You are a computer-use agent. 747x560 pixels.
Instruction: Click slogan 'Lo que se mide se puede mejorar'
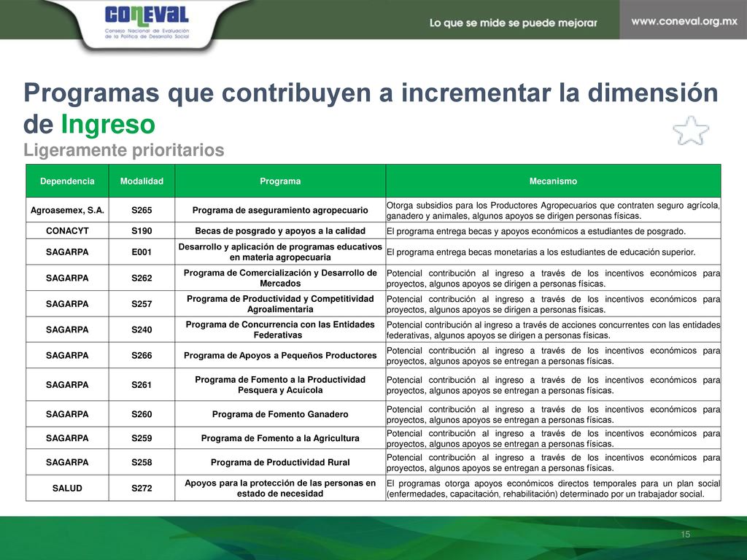click(x=513, y=23)
